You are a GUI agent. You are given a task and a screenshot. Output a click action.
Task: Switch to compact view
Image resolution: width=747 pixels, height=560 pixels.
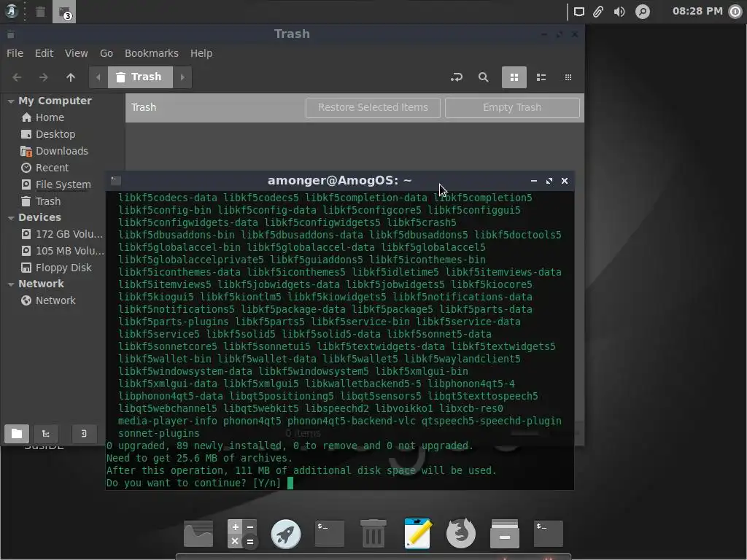[x=568, y=77]
